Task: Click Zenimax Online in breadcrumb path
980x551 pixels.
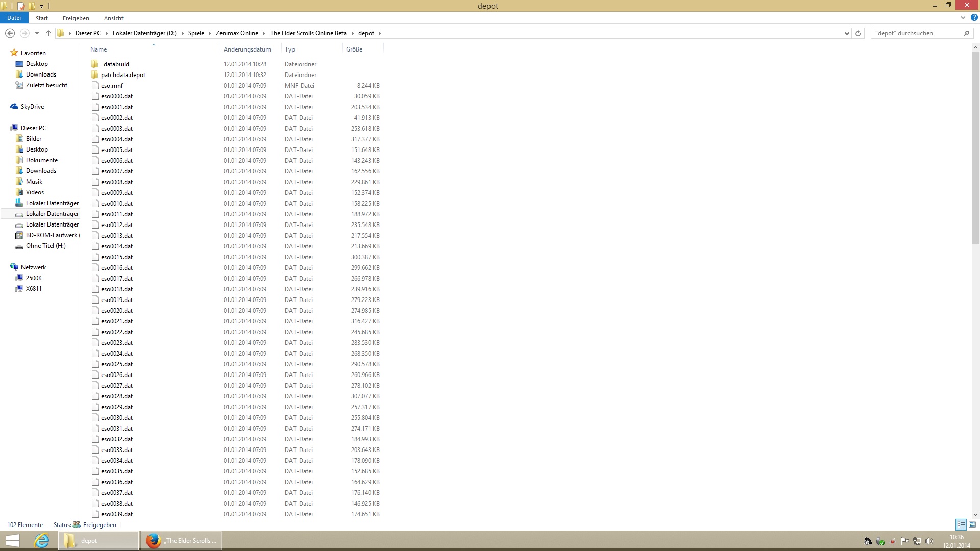Action: tap(237, 33)
